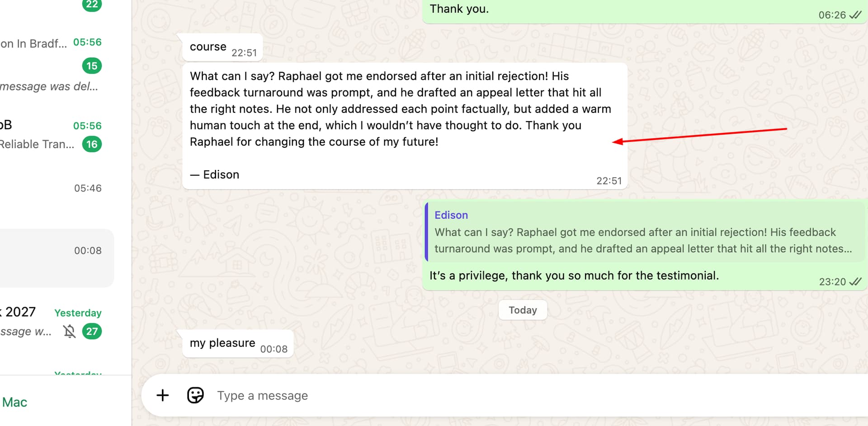Click read-receipt checkmarks beside 23:20
This screenshot has width=868, height=426.
(x=855, y=282)
